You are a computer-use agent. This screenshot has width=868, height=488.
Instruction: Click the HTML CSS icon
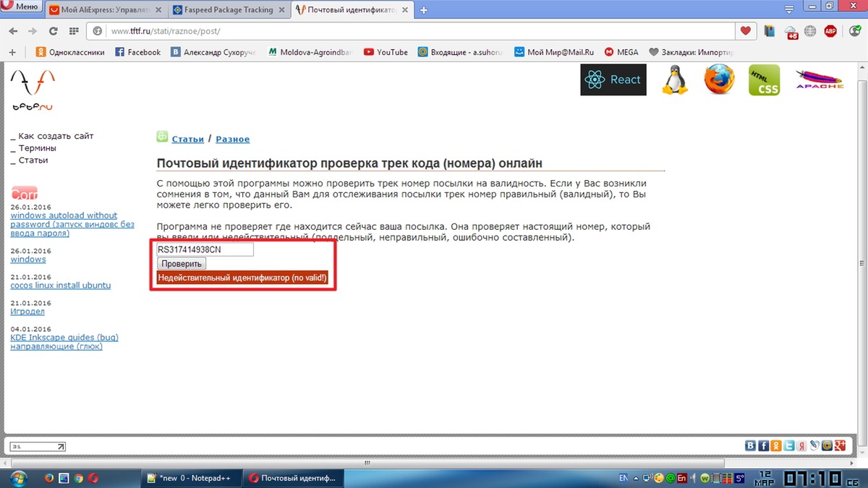click(764, 80)
